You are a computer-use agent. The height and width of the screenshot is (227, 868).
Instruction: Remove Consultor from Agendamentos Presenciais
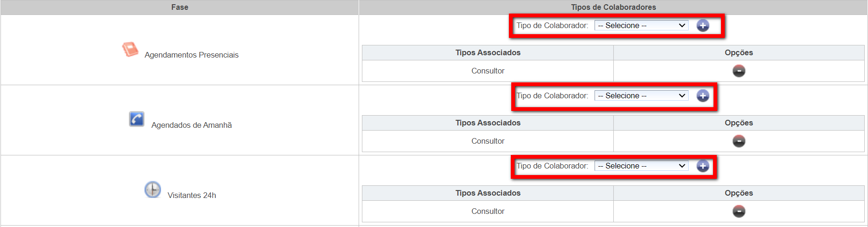(x=739, y=71)
